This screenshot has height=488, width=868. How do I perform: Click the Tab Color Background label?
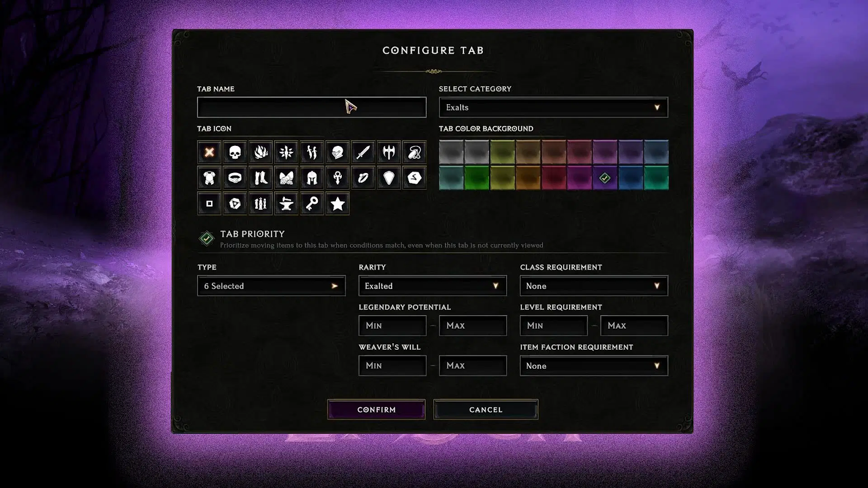point(486,129)
